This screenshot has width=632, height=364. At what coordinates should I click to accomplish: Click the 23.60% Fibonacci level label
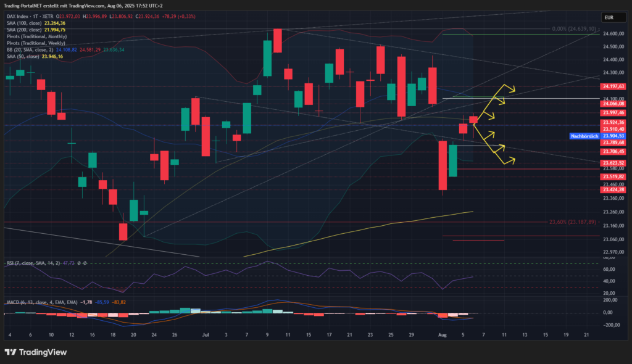tap(573, 221)
